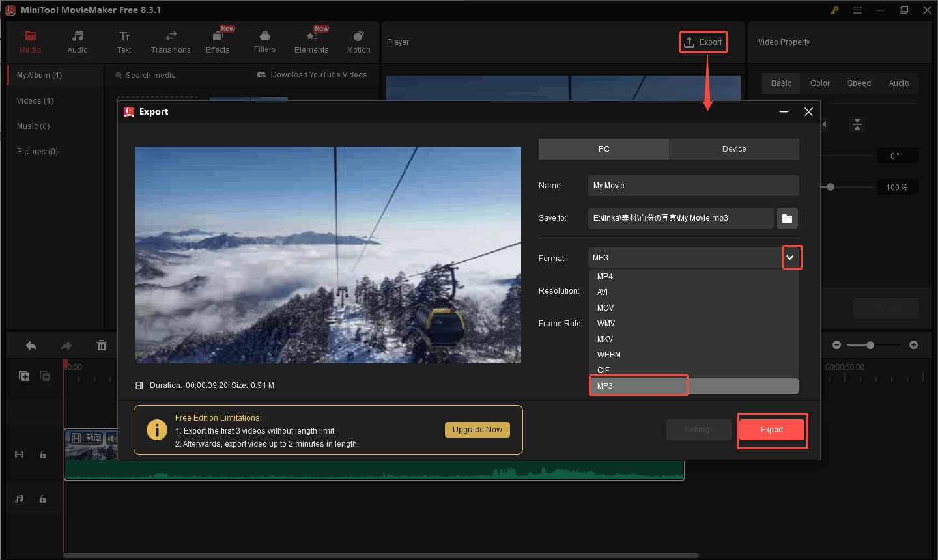Image resolution: width=938 pixels, height=560 pixels.
Task: Toggle the video track lock
Action: (x=43, y=455)
